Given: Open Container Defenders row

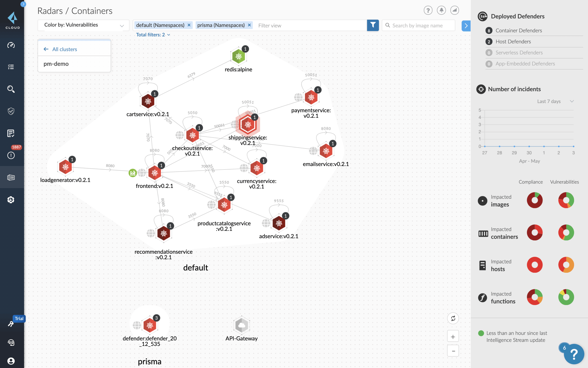Looking at the screenshot, I should coord(534,31).
